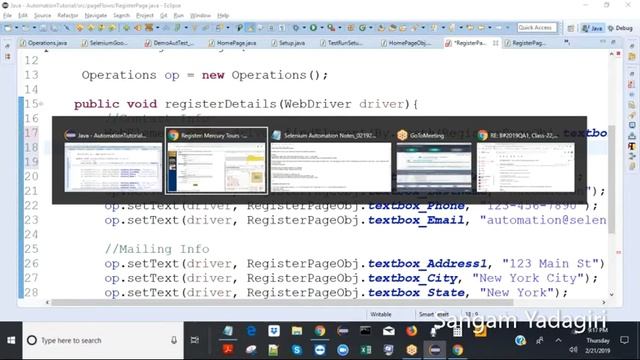Show the hidden editor tabs list
This screenshot has height=360, width=640.
pos(567,42)
